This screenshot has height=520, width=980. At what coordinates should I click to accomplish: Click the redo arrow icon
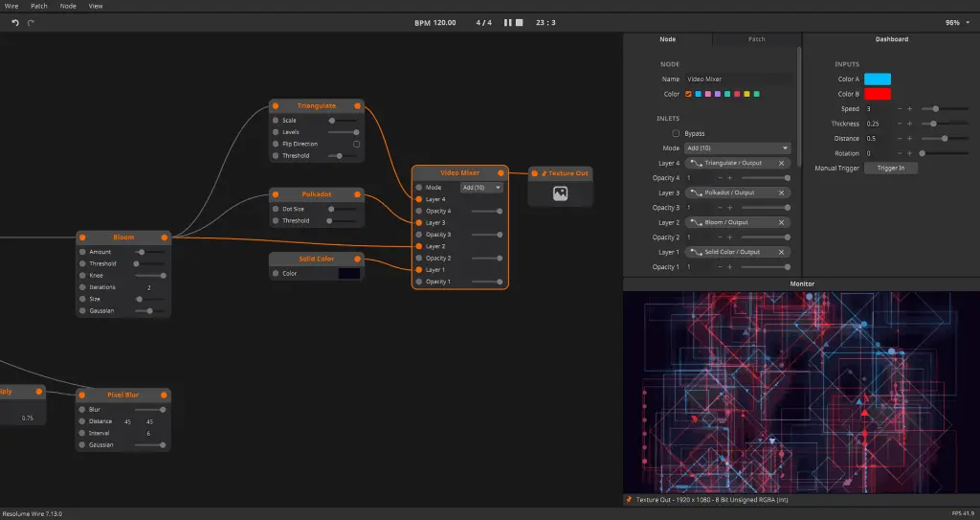tap(31, 22)
